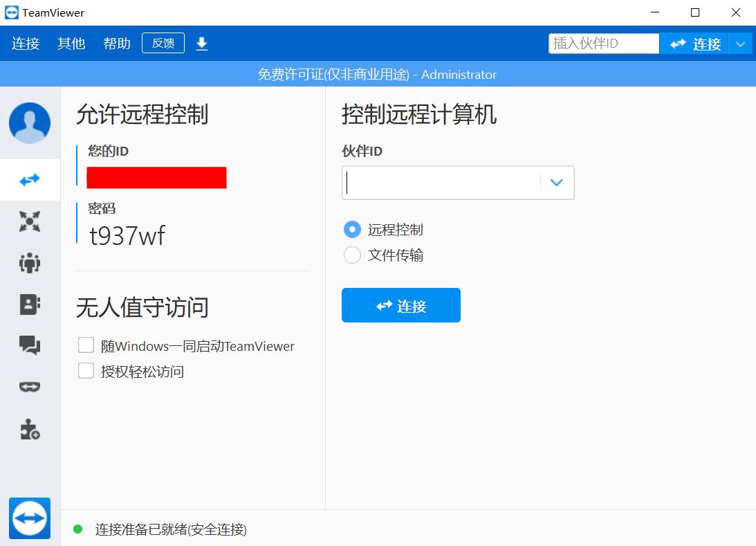The width and height of the screenshot is (756, 546).
Task: Click the user profile avatar picture
Action: pyautogui.click(x=29, y=123)
